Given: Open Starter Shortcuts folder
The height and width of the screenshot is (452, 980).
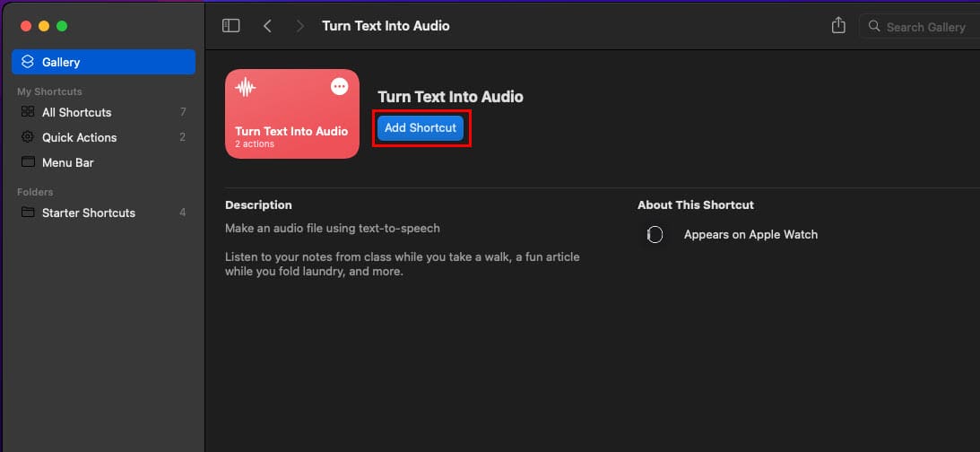Looking at the screenshot, I should 104,213.
